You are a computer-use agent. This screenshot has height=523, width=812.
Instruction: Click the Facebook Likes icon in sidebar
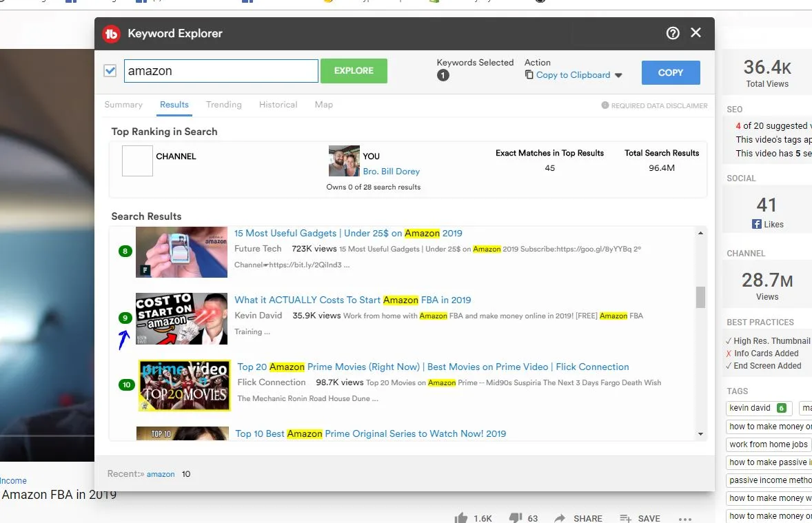click(757, 224)
